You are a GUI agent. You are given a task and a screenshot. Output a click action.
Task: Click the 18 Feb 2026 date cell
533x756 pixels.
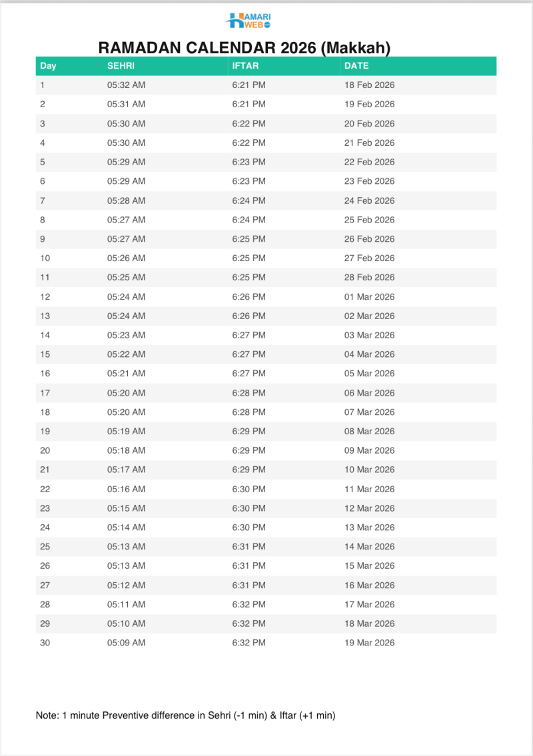[369, 85]
